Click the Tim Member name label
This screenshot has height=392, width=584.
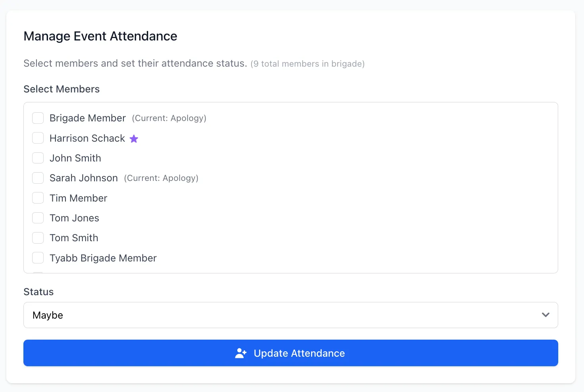point(79,198)
